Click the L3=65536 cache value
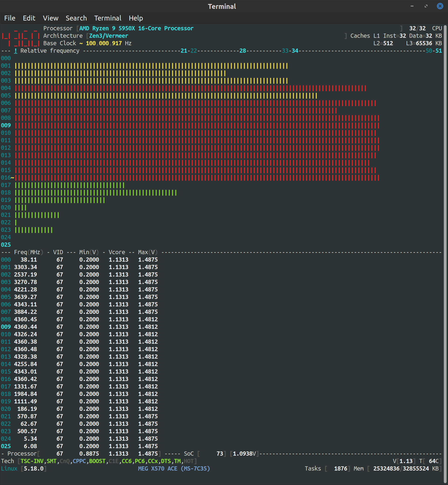The image size is (448, 485). click(x=419, y=43)
